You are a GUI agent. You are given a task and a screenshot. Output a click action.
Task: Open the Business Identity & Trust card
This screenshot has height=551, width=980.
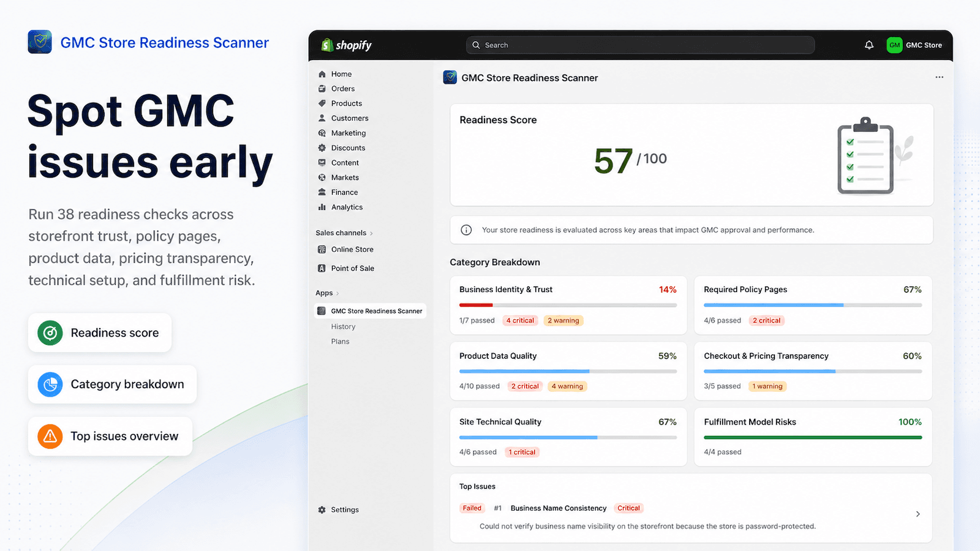568,305
